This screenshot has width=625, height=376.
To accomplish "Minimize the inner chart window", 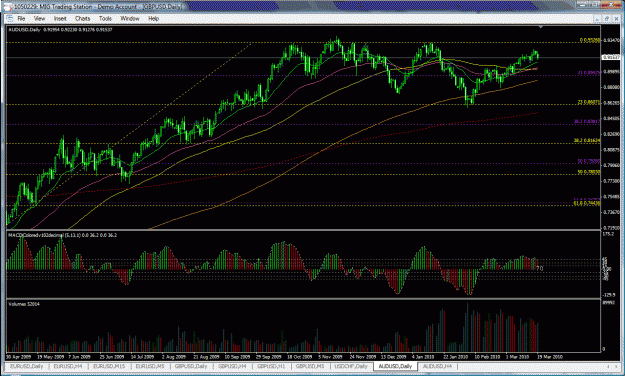I will click(597, 18).
